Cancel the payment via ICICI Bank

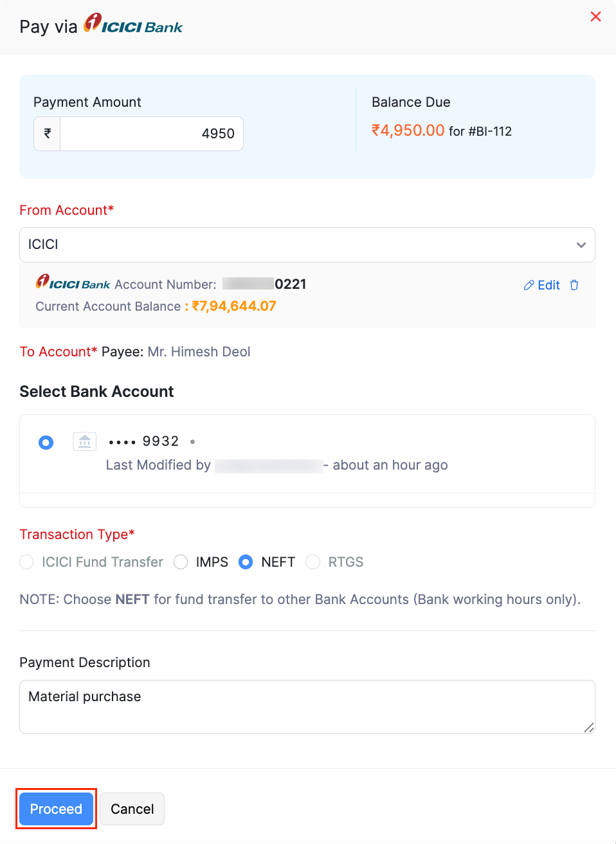[x=132, y=809]
